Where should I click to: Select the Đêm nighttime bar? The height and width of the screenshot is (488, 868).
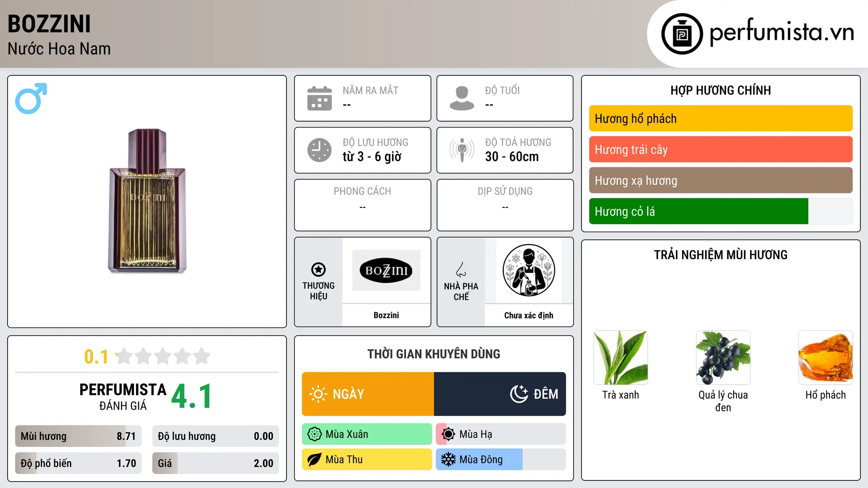click(x=500, y=394)
